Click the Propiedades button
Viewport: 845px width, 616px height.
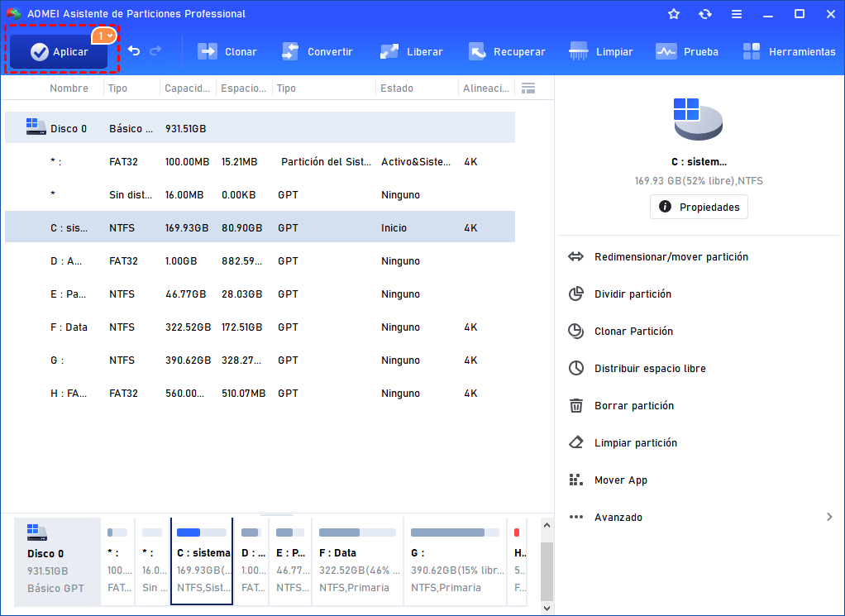coord(699,207)
